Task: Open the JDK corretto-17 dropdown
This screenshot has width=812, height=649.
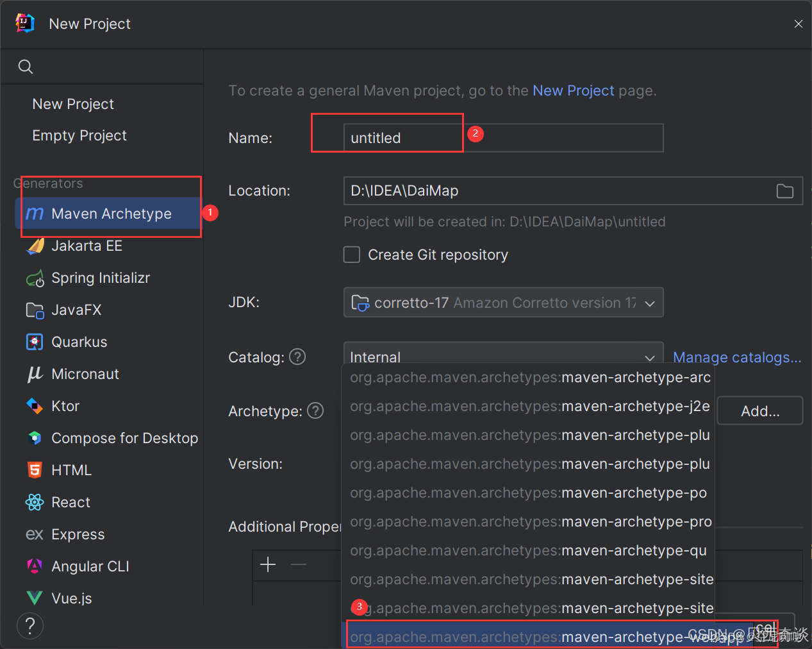Action: (x=503, y=302)
